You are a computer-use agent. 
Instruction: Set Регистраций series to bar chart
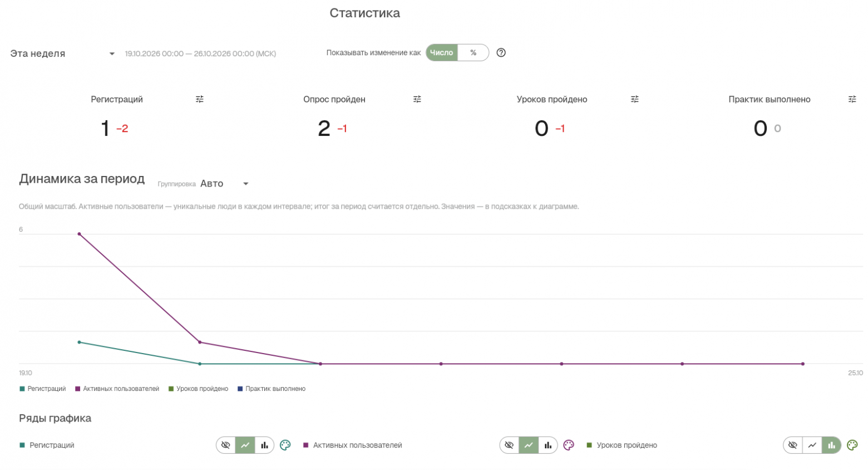[264, 445]
